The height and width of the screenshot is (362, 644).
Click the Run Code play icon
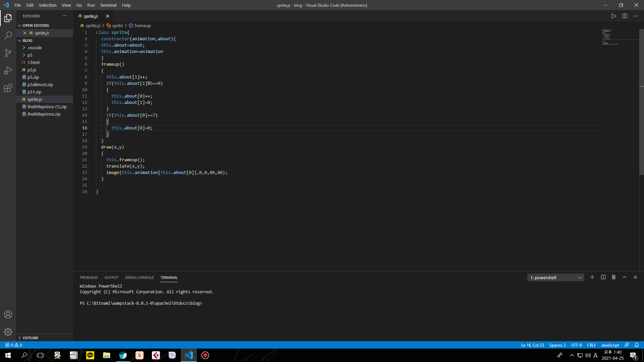[x=613, y=16]
